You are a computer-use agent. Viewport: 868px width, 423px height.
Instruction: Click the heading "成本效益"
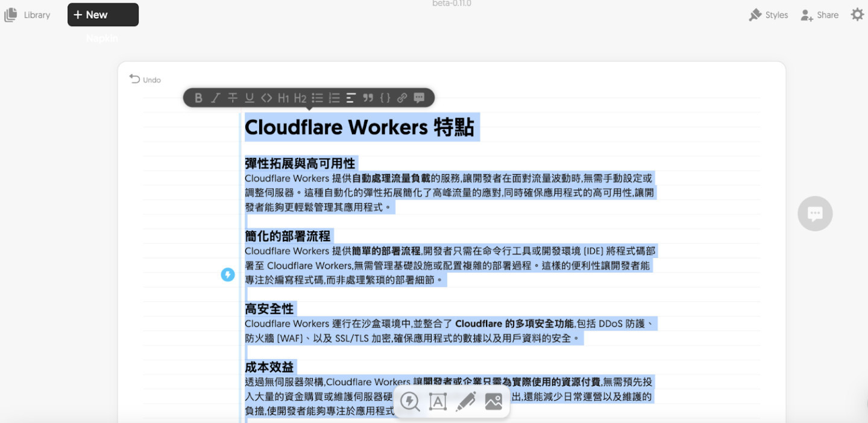coord(269,368)
